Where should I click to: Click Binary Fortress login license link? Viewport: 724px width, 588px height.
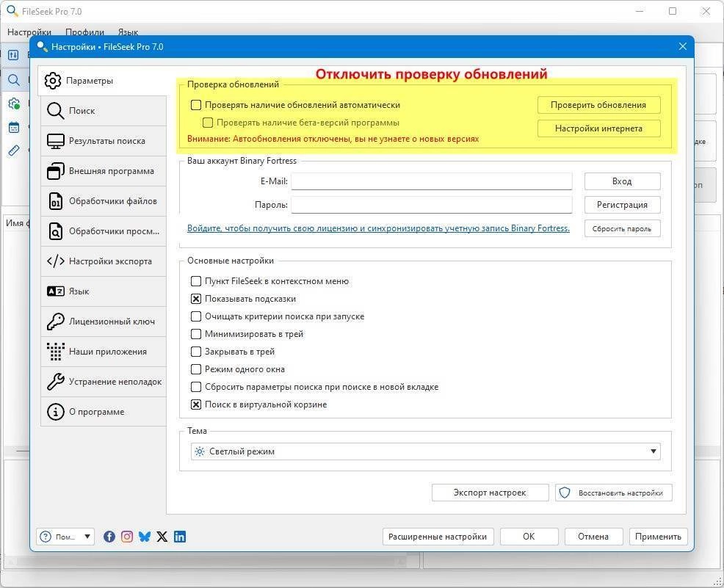coord(378,228)
